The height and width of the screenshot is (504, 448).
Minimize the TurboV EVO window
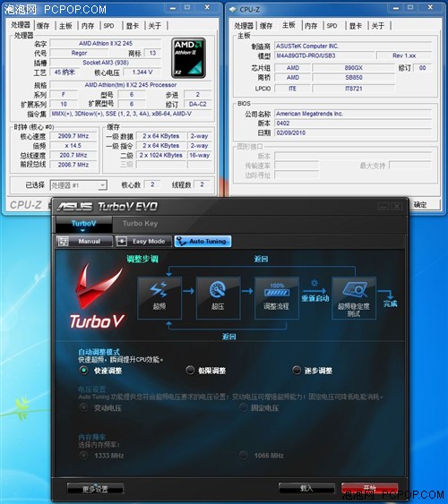pyautogui.click(x=383, y=206)
